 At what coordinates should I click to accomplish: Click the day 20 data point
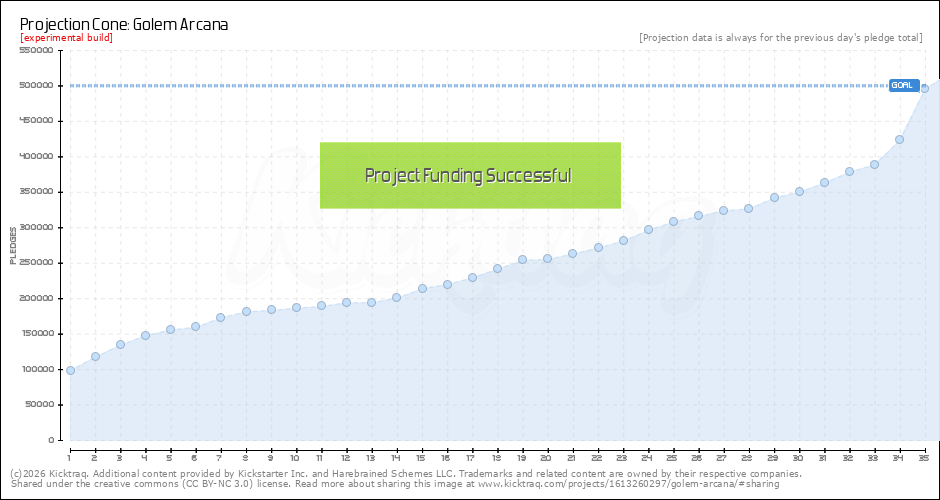click(x=547, y=258)
